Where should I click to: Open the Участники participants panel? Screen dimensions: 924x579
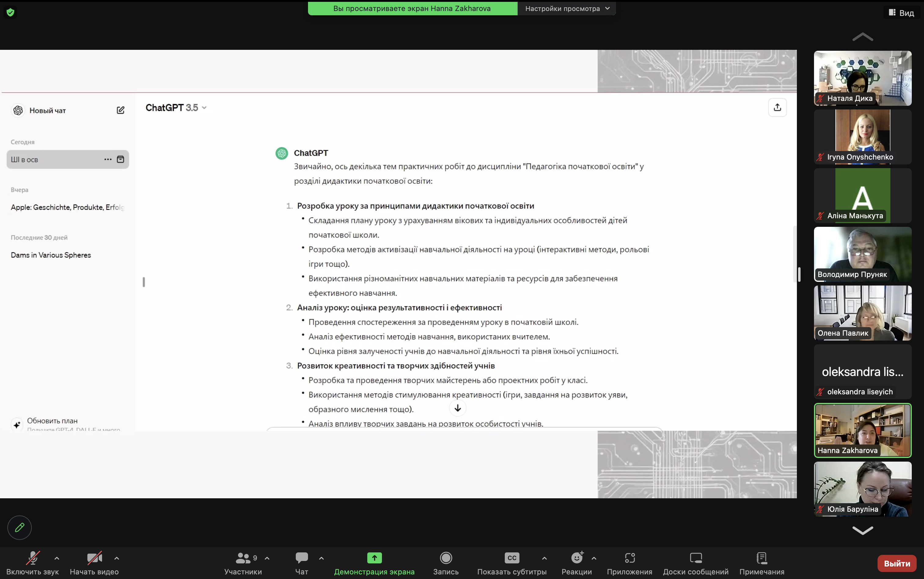click(x=243, y=558)
